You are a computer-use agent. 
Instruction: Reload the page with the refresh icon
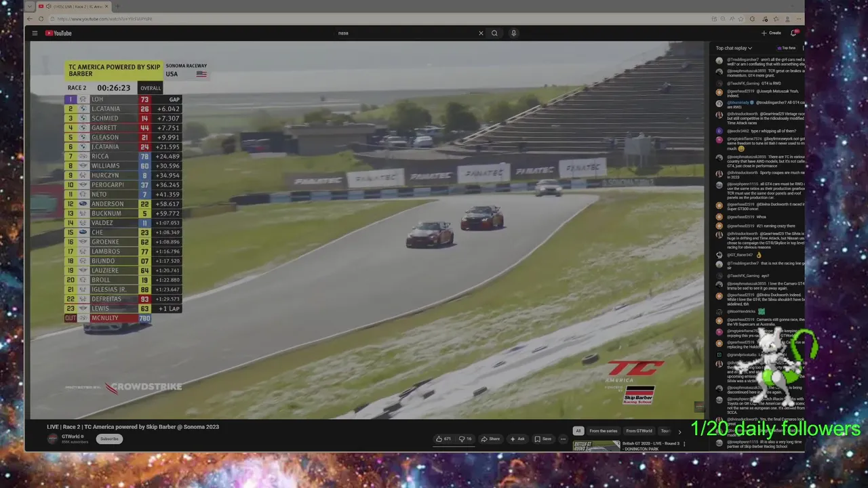(x=42, y=19)
